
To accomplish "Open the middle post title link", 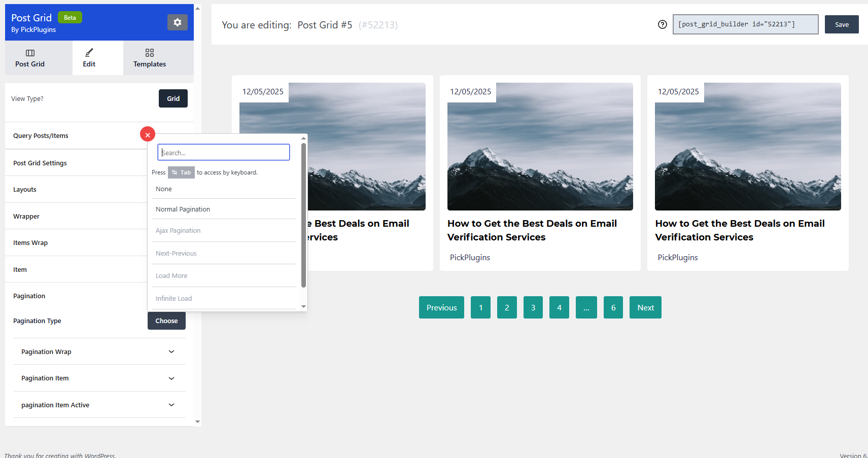I will (x=532, y=230).
